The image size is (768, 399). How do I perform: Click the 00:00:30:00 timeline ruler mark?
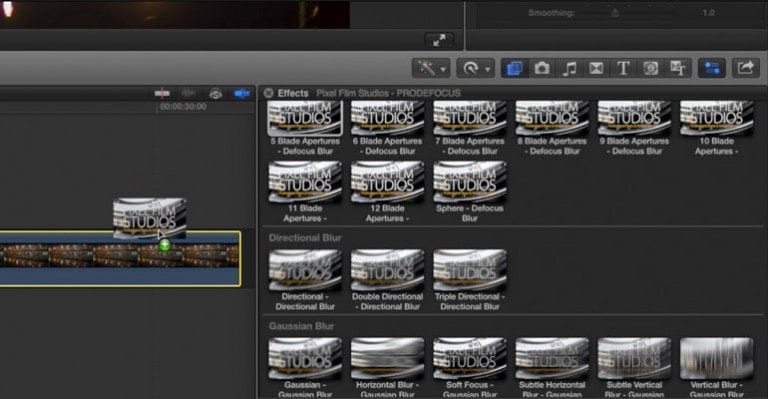(183, 106)
